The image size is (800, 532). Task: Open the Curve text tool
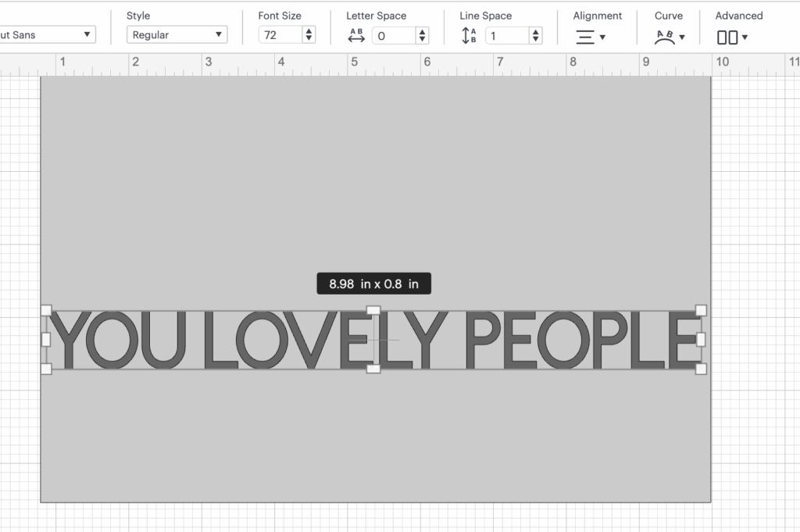tap(669, 36)
